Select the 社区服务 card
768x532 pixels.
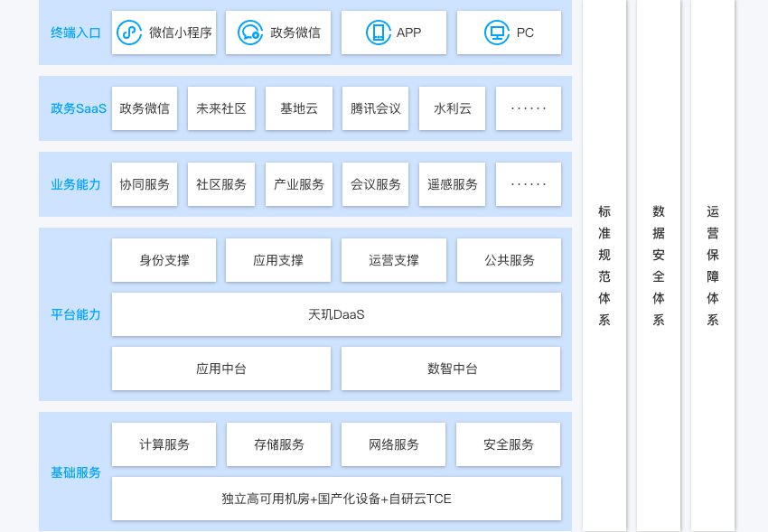point(221,184)
